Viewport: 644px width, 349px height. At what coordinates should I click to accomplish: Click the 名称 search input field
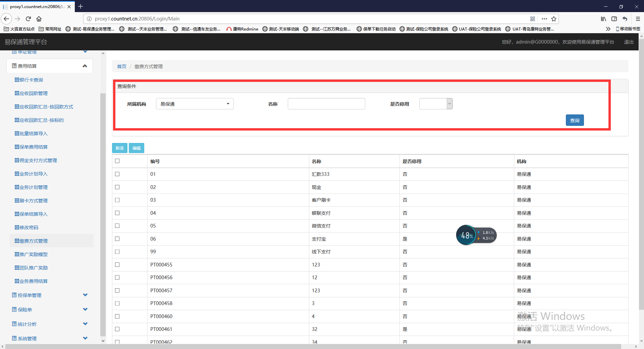click(x=326, y=104)
